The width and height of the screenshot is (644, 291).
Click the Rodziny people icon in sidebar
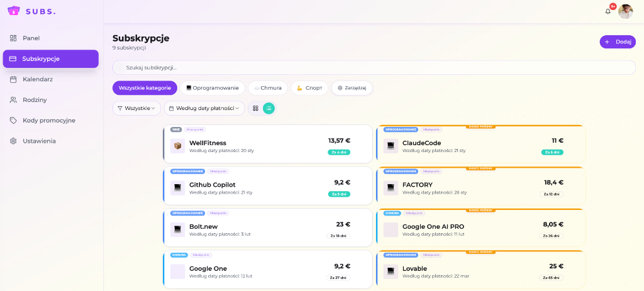coord(13,100)
